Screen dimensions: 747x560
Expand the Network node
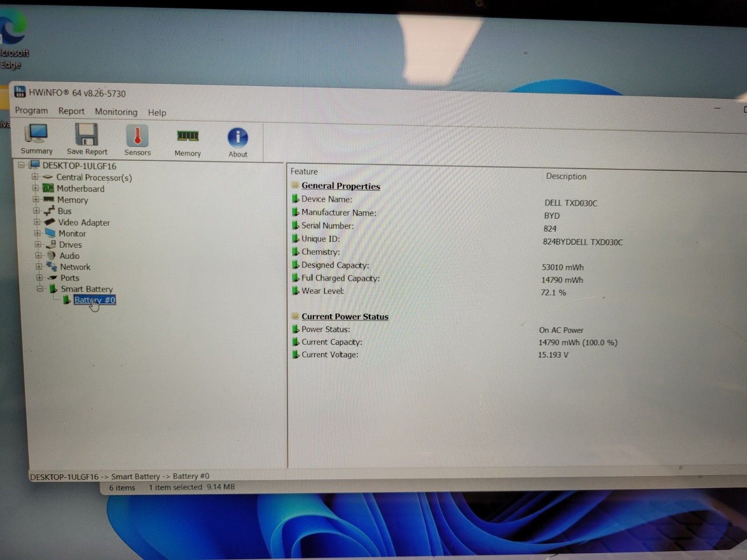(x=39, y=266)
